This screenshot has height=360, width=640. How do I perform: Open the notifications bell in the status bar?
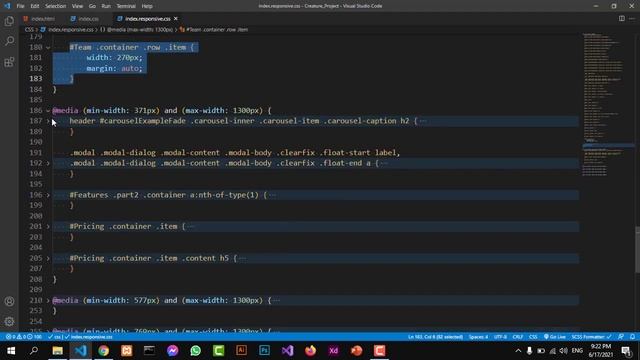(x=632, y=337)
